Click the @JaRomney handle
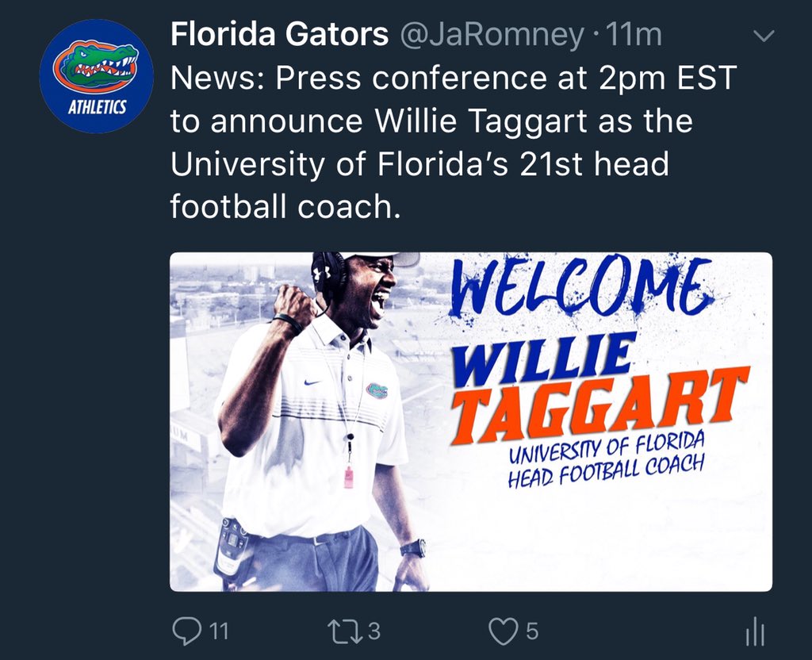This screenshot has width=812, height=660. 490,35
